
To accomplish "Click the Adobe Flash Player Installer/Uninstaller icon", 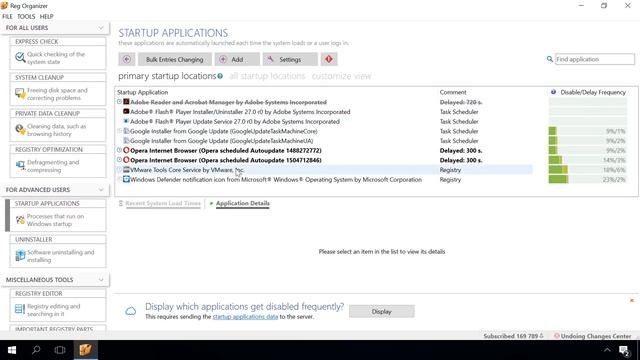I will 126,111.
